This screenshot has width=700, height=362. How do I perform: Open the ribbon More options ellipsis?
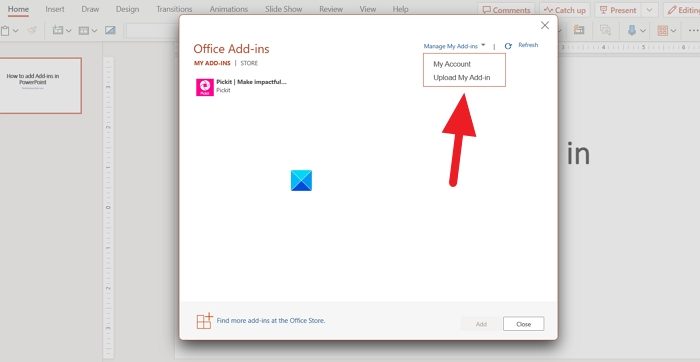(693, 30)
